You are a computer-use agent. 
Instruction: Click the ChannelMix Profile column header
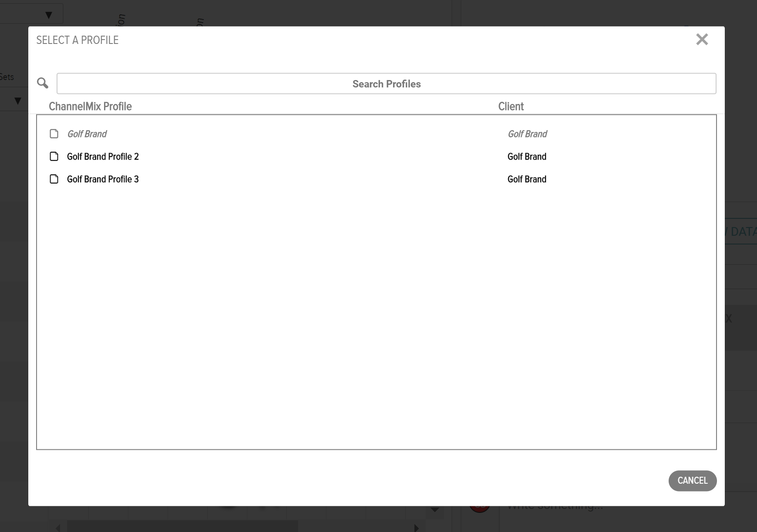tap(90, 106)
